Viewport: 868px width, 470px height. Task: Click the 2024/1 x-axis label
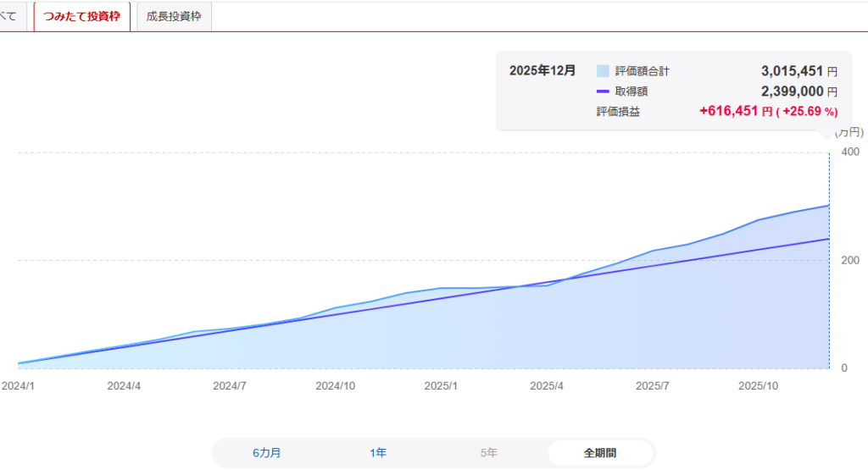pyautogui.click(x=17, y=385)
